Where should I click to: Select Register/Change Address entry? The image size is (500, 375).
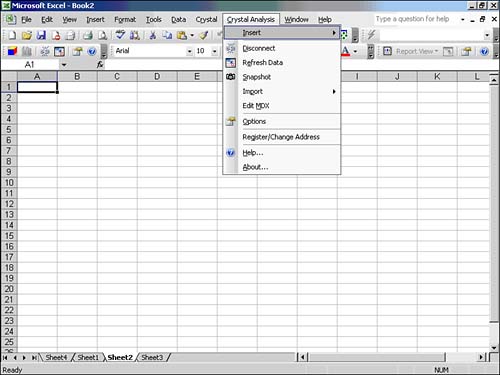tap(281, 137)
